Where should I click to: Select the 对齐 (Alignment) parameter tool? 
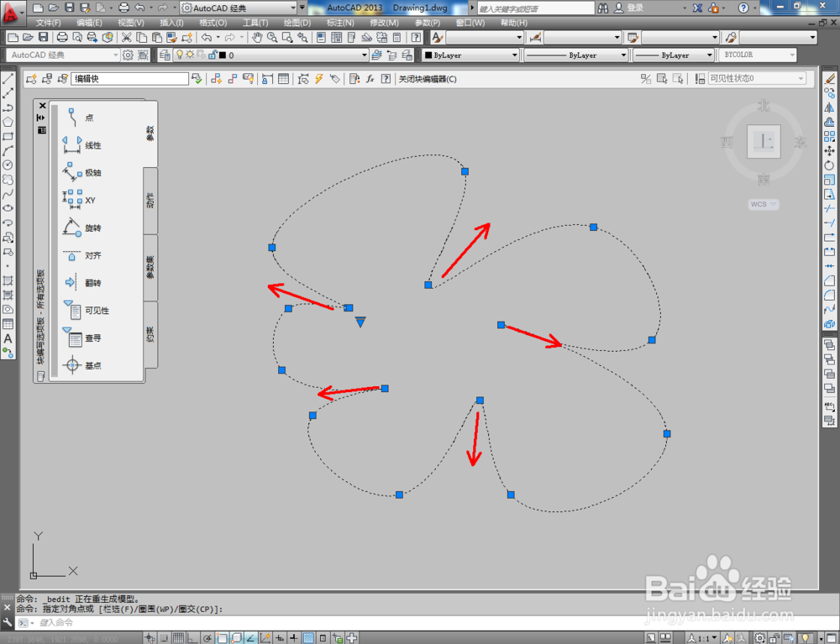point(81,255)
